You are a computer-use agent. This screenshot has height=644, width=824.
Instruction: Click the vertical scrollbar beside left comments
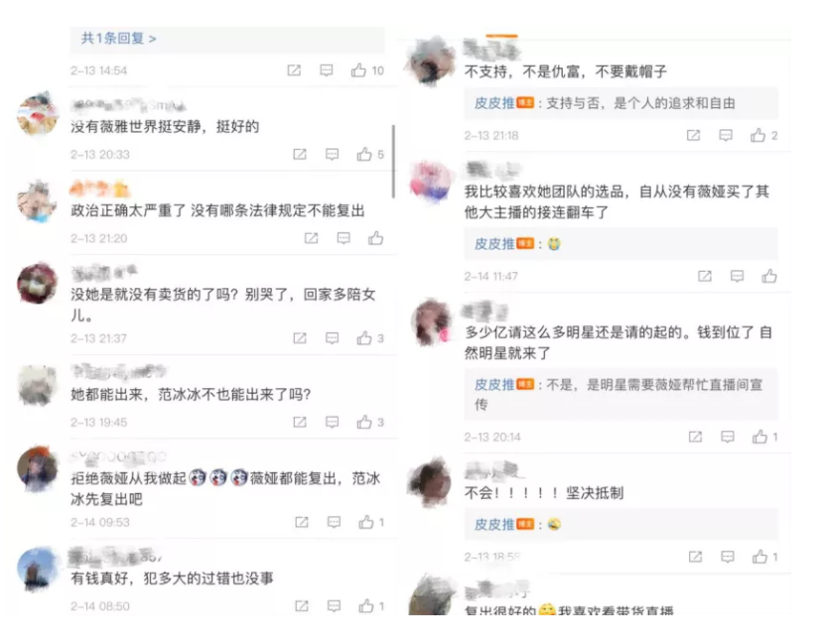[x=393, y=162]
